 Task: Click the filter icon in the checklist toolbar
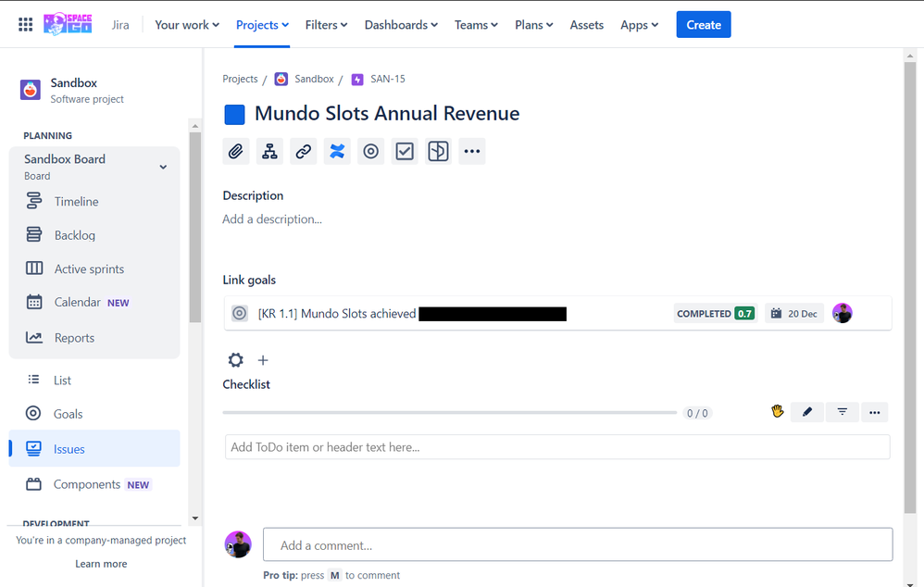pyautogui.click(x=841, y=411)
